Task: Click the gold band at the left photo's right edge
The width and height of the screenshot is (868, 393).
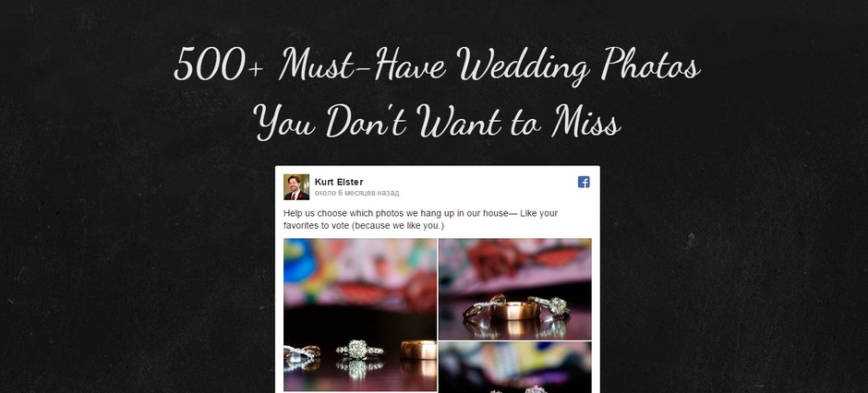Action: (x=419, y=350)
